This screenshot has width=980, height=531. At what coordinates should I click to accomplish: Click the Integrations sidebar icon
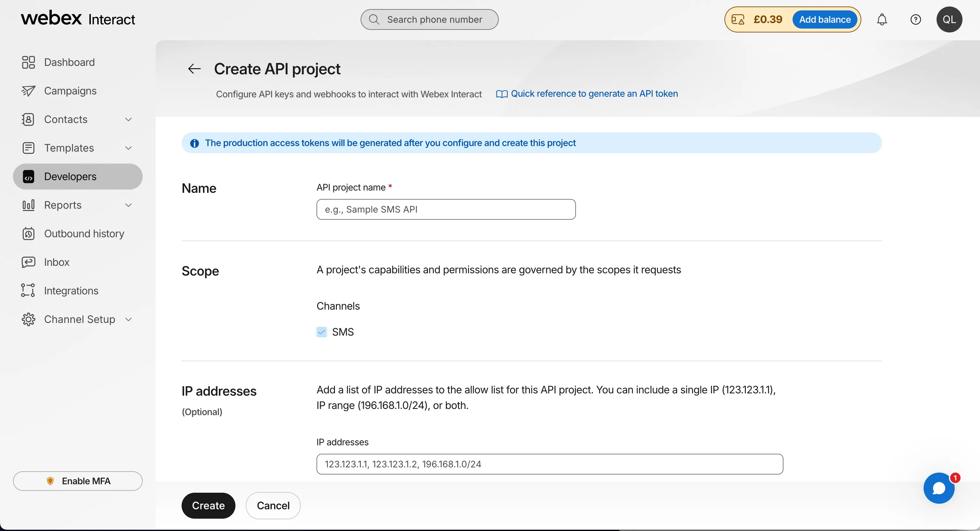click(28, 290)
